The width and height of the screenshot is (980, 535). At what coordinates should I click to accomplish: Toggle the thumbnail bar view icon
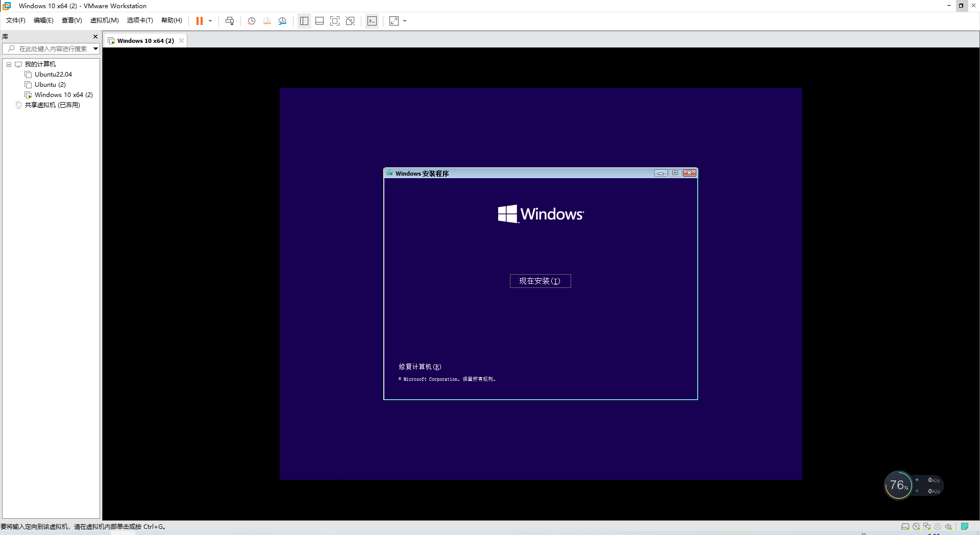click(x=320, y=21)
